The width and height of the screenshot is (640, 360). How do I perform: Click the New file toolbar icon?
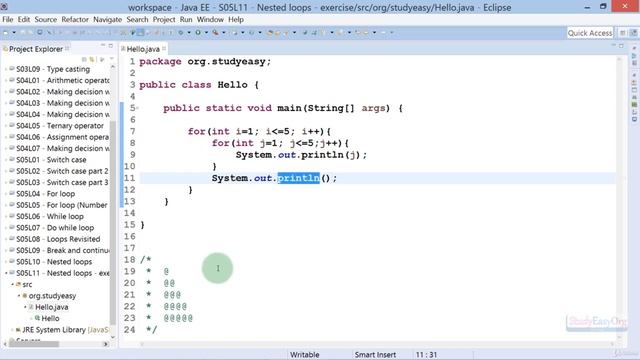[6, 33]
